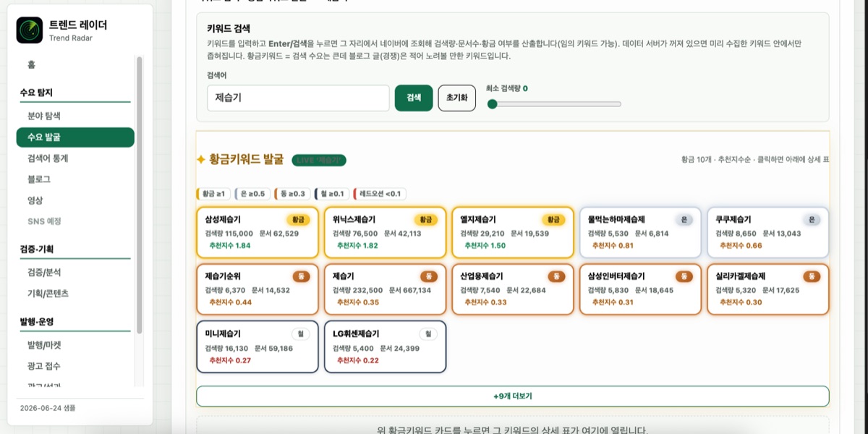The height and width of the screenshot is (434, 868).
Task: Click the 황금 badge on the 엘지제습기 card
Action: pyautogui.click(x=553, y=220)
